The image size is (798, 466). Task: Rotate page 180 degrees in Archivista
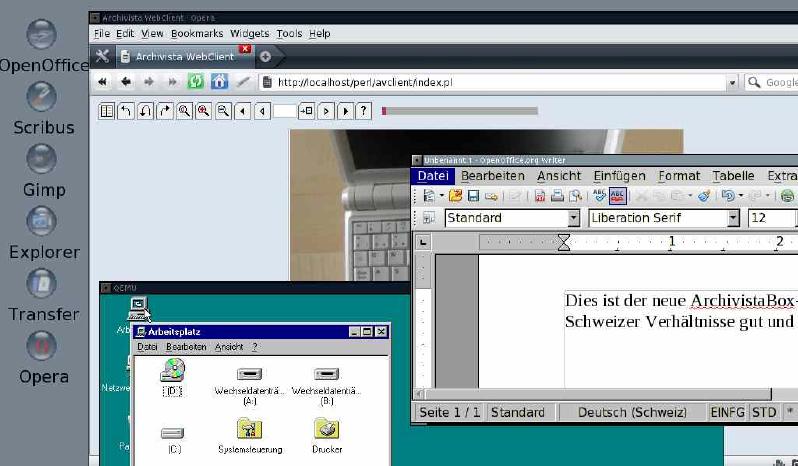pyautogui.click(x=146, y=111)
